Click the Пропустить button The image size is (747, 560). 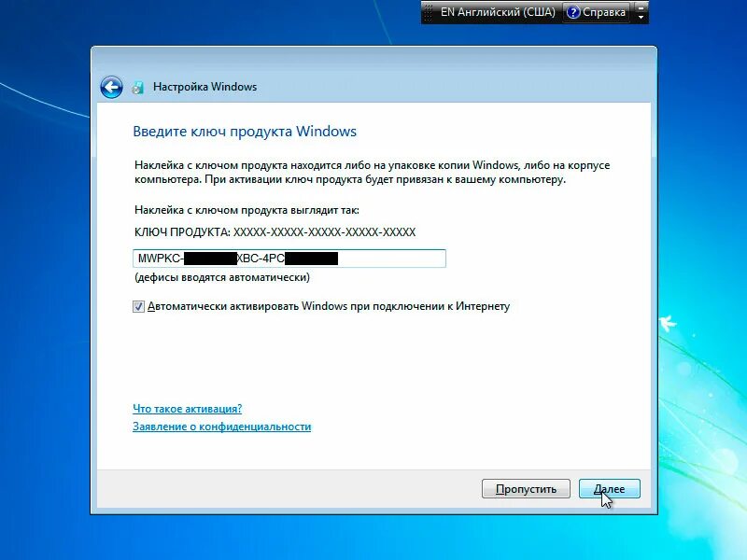(526, 489)
